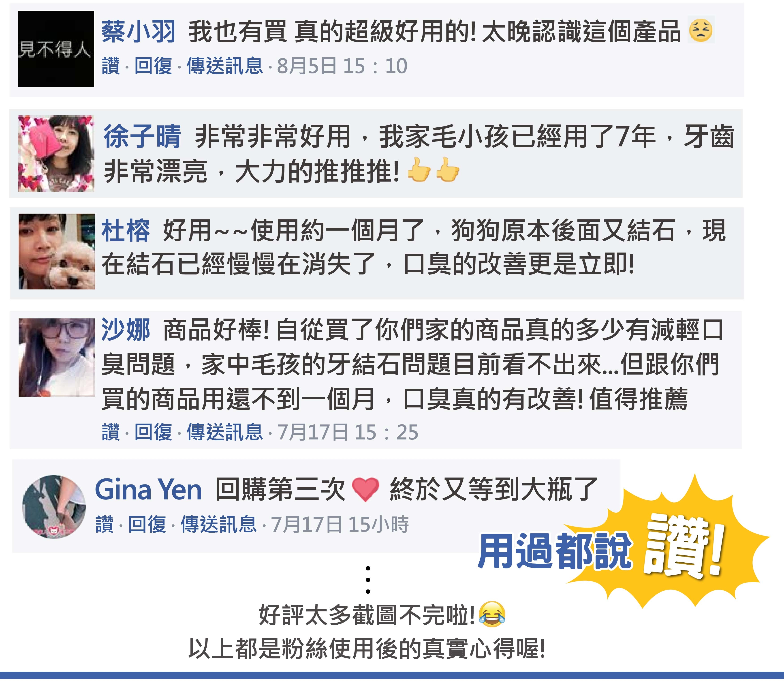The height and width of the screenshot is (692, 784).
Task: Click Gina Yen's round avatar
Action: pos(54,506)
